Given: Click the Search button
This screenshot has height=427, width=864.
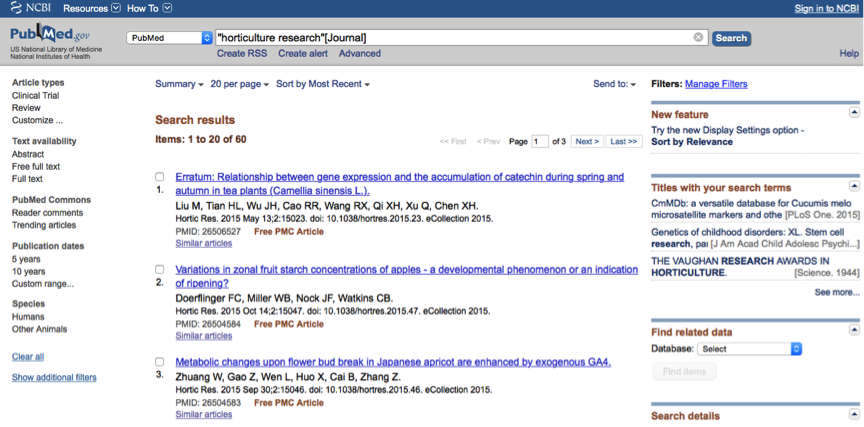Looking at the screenshot, I should (x=731, y=38).
